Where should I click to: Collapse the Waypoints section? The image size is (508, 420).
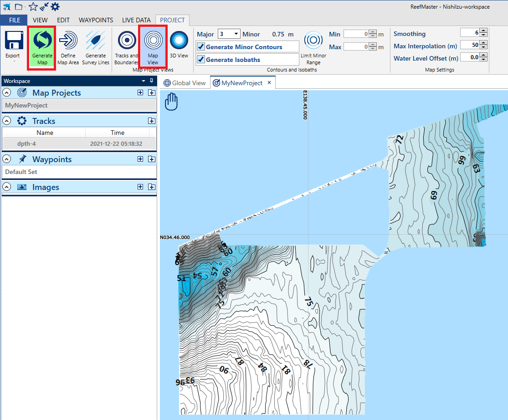tap(7, 159)
